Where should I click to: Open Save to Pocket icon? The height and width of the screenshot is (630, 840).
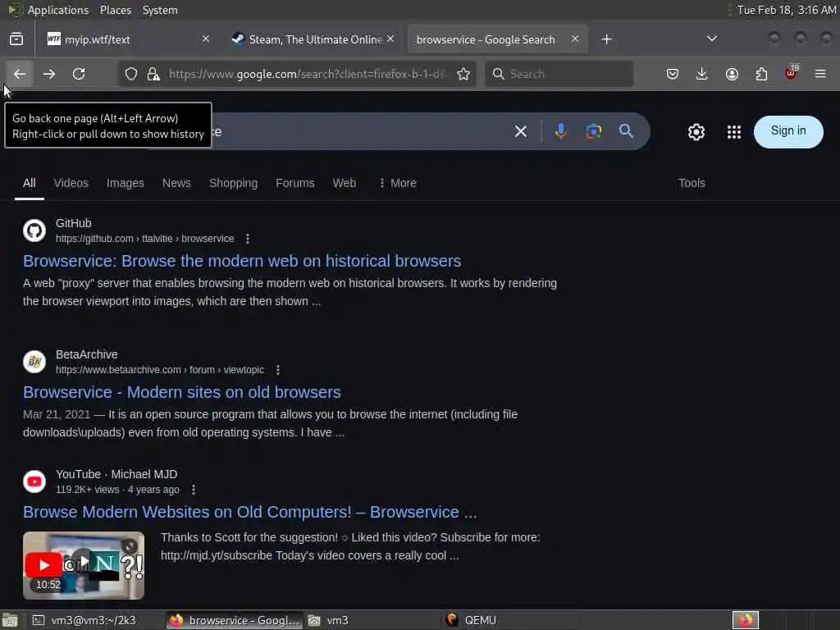pos(673,74)
